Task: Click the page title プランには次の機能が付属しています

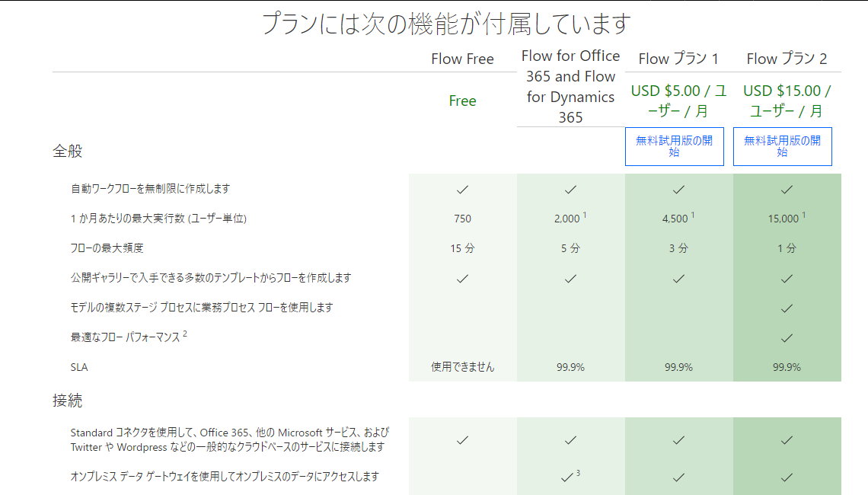Action: (446, 24)
